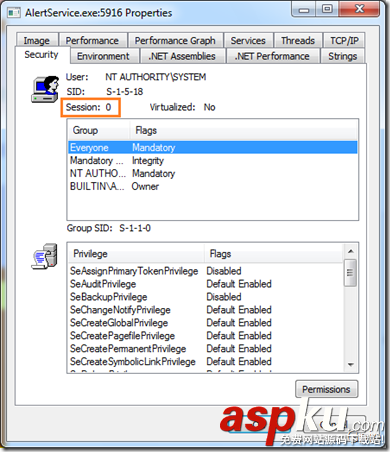Open the Strings tab
This screenshot has width=390, height=452.
click(x=342, y=56)
